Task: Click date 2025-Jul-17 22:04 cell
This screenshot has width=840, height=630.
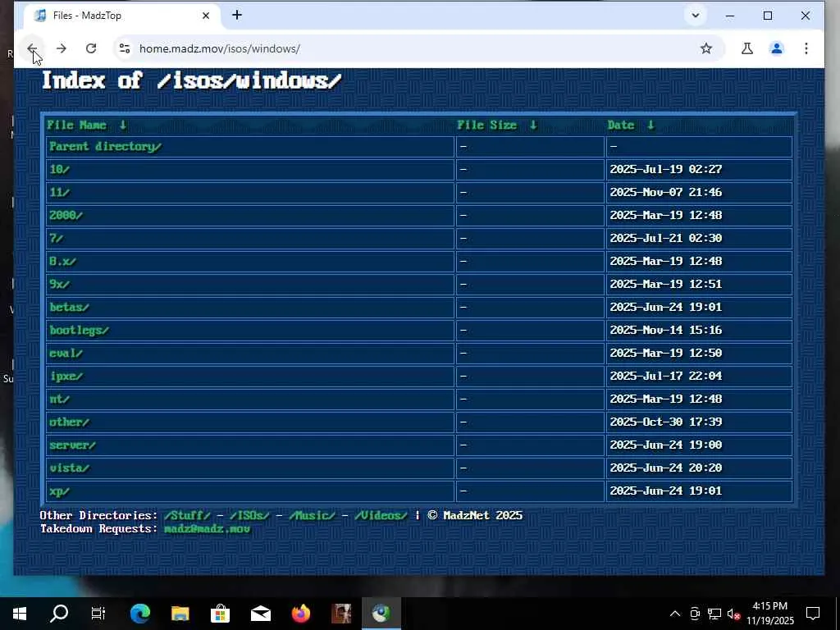Action: (x=699, y=376)
